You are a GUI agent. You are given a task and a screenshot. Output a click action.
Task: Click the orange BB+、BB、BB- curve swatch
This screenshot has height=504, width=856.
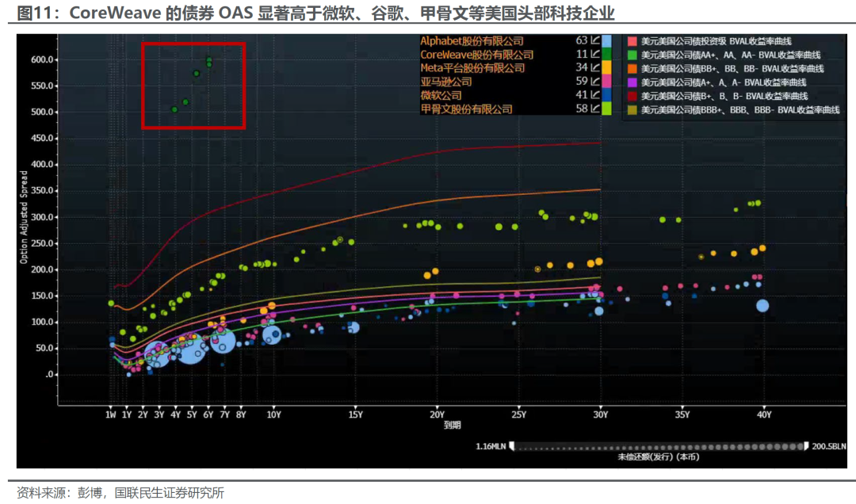[x=632, y=68]
